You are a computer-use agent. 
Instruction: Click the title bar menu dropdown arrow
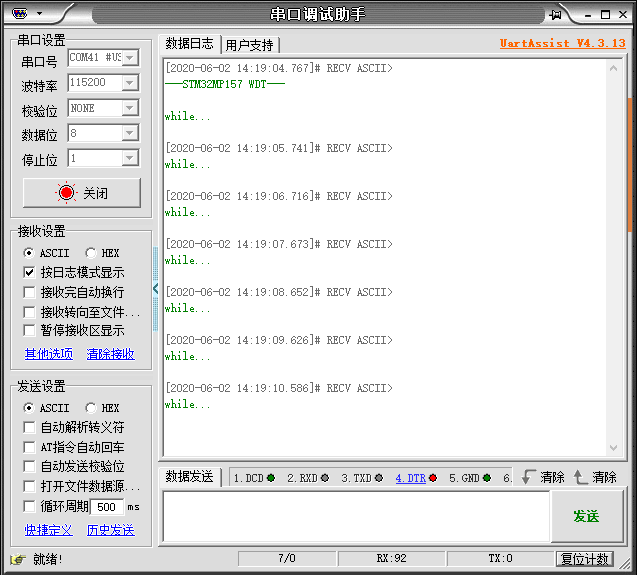[x=39, y=13]
